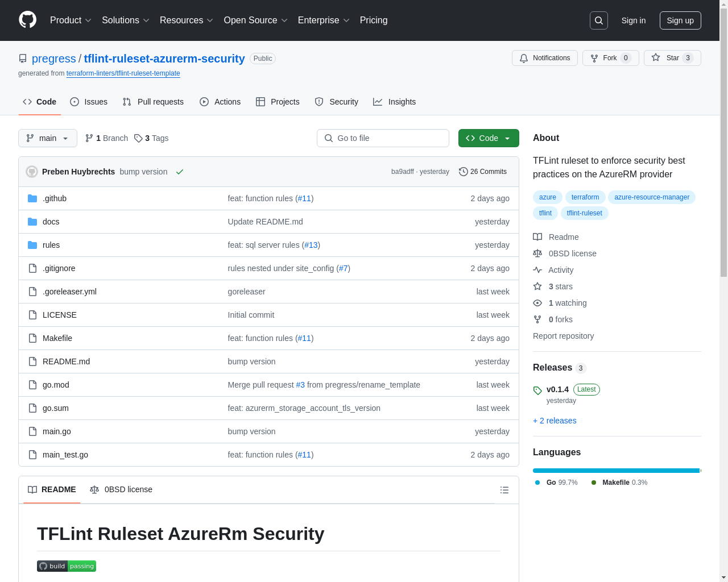Click the Go 99.7% language entry

(x=556, y=483)
